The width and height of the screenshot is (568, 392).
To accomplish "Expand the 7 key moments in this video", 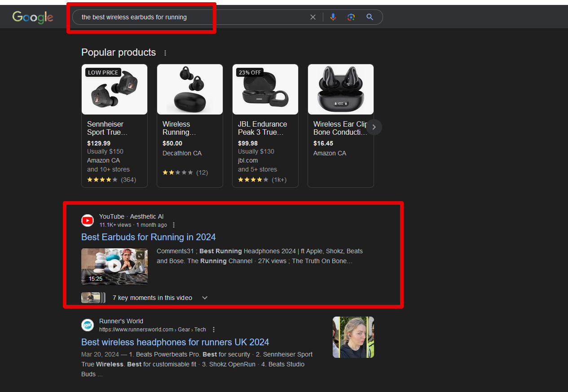I will (205, 297).
